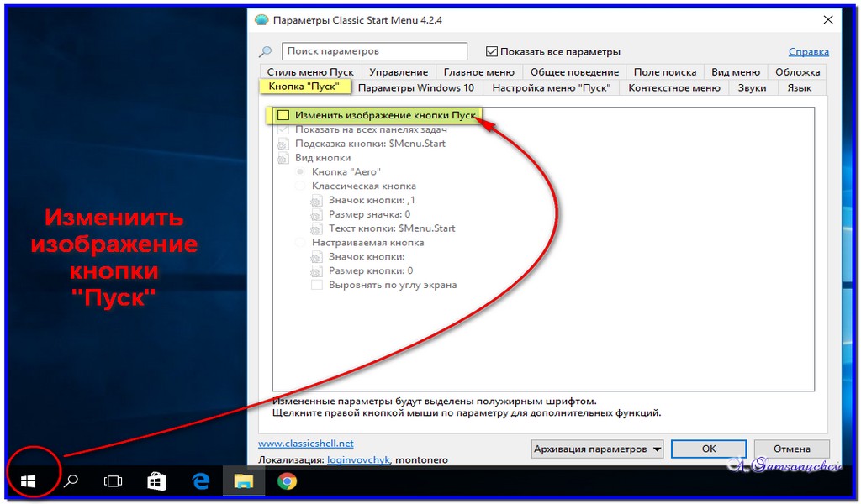Open the Windows Start button
Screen dimensions: 861x504
pyautogui.click(x=28, y=481)
